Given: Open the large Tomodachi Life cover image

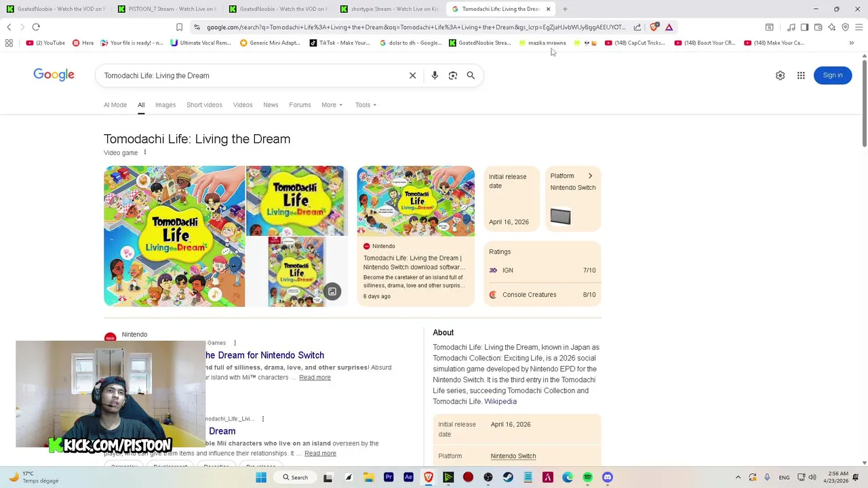Looking at the screenshot, I should pos(174,237).
